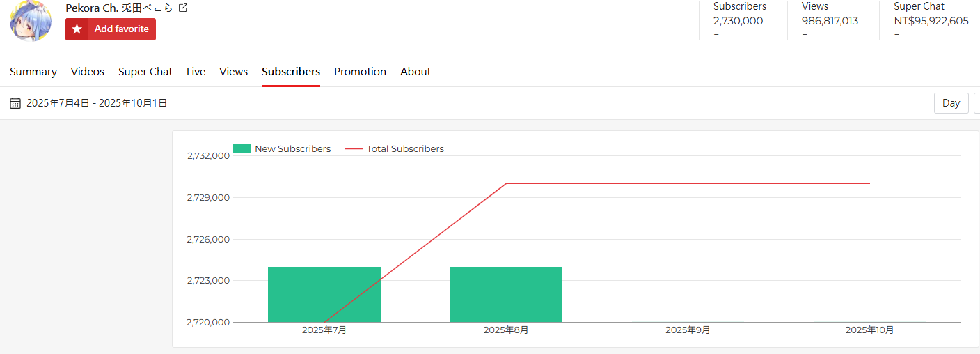Open the external link icon beside Pekora Ch.
The image size is (980, 354).
pyautogui.click(x=183, y=8)
